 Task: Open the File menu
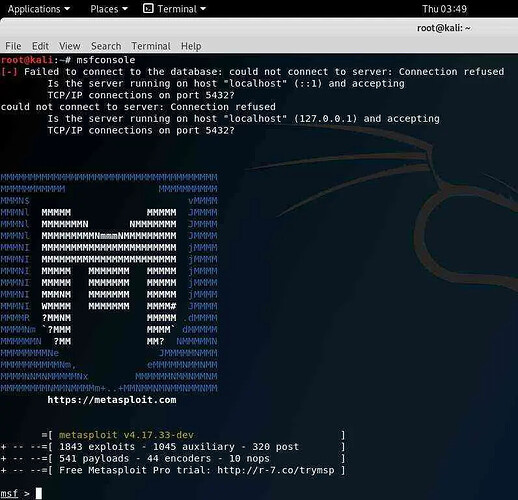(x=13, y=46)
